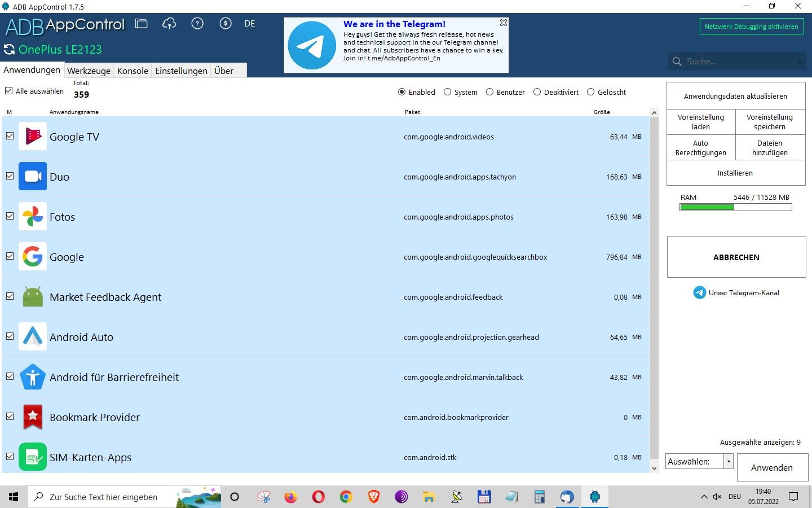Toggle the Alle auswählen checkbox
Viewport: 812px width, 508px height.
(x=8, y=91)
